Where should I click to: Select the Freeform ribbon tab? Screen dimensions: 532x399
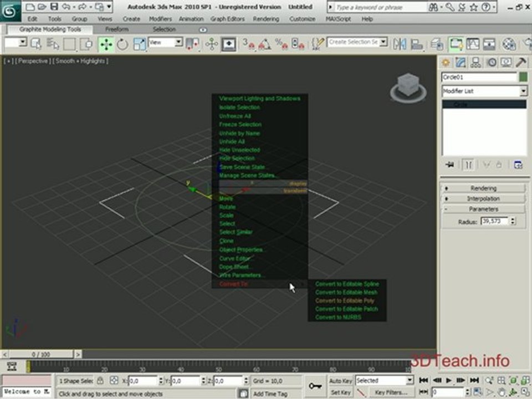click(x=117, y=29)
